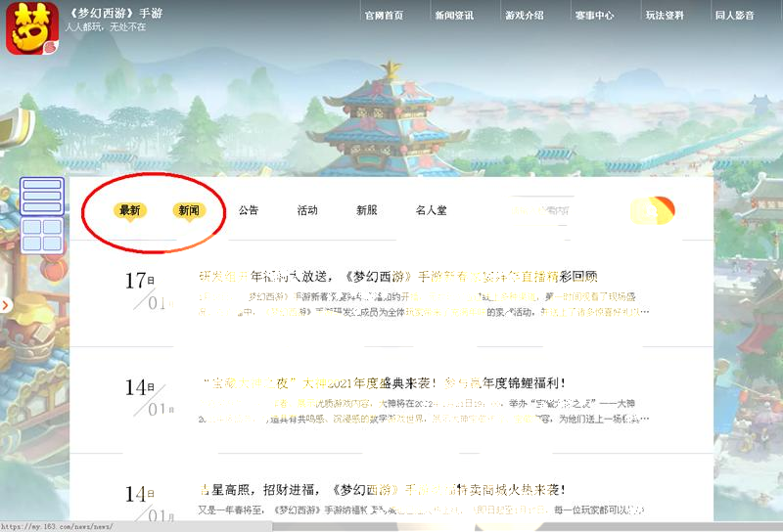
Task: Switch to the list view layout icon
Action: [x=42, y=197]
